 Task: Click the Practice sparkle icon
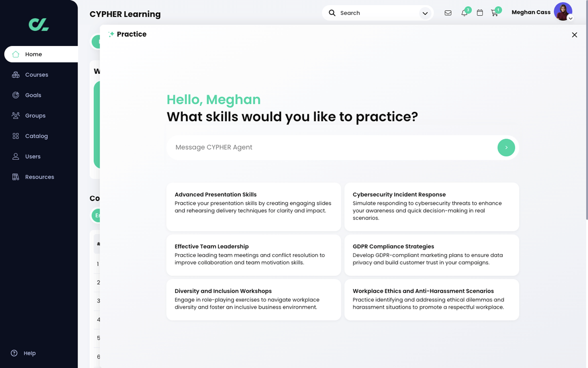[x=111, y=34]
